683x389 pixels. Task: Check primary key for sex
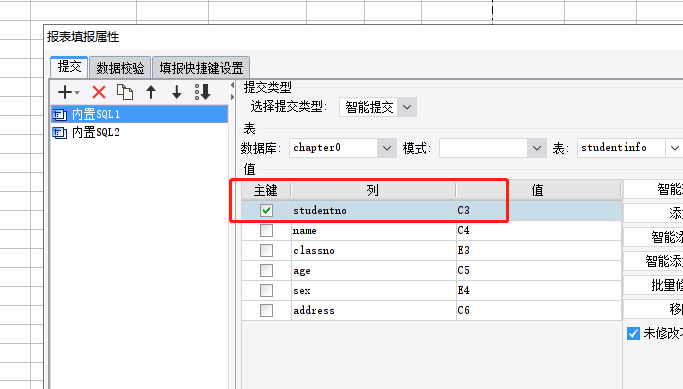click(266, 291)
